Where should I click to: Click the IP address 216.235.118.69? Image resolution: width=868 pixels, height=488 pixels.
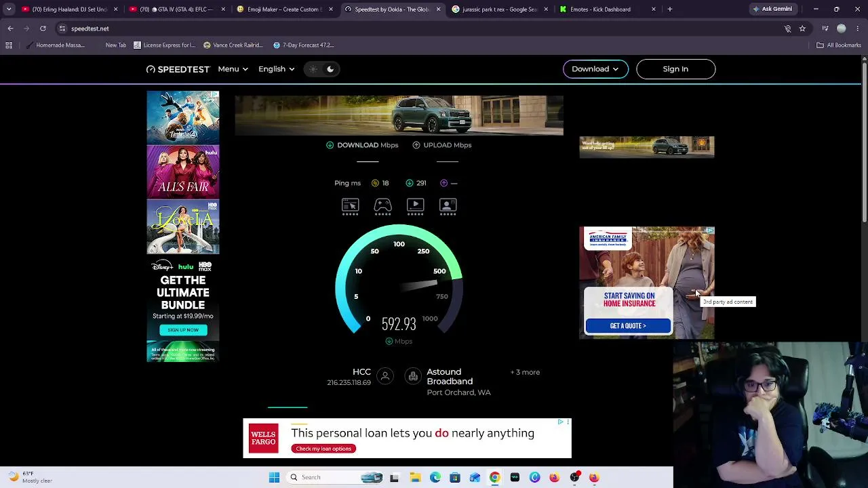(x=349, y=383)
